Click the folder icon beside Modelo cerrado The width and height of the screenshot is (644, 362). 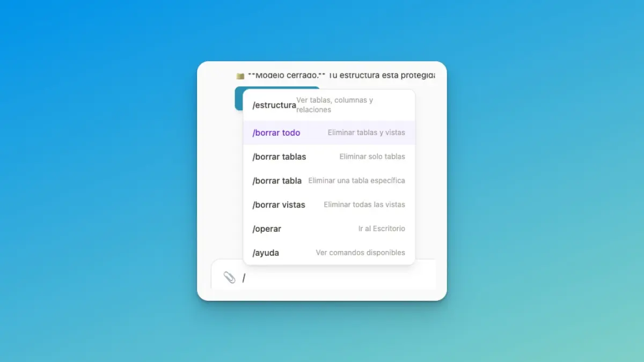click(240, 76)
